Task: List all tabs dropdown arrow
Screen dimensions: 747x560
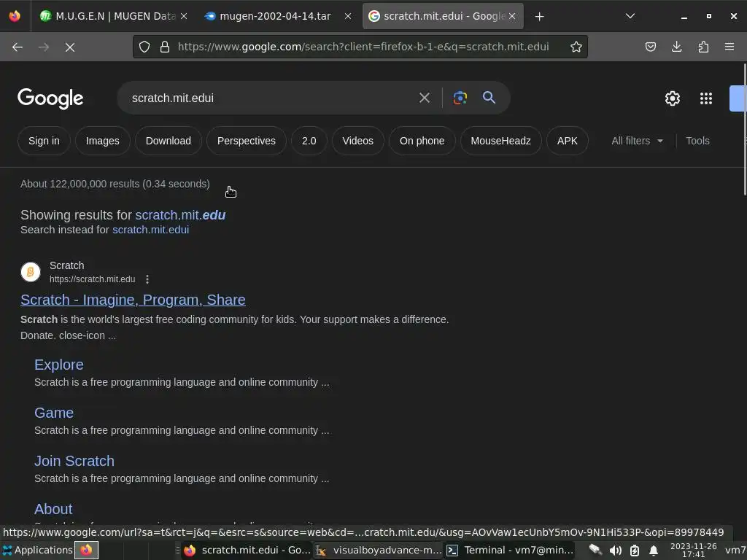Action: (x=630, y=16)
